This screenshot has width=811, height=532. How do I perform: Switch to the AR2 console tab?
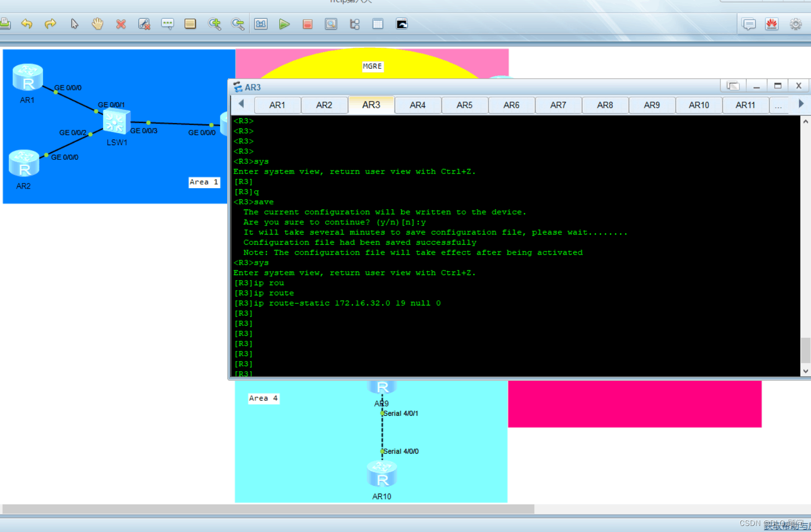(x=324, y=105)
